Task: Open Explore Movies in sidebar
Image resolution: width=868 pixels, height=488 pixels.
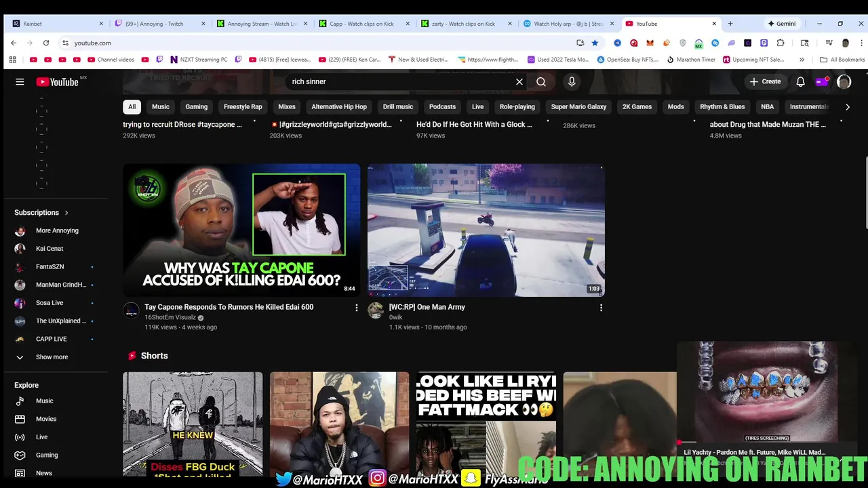Action: pos(46,419)
